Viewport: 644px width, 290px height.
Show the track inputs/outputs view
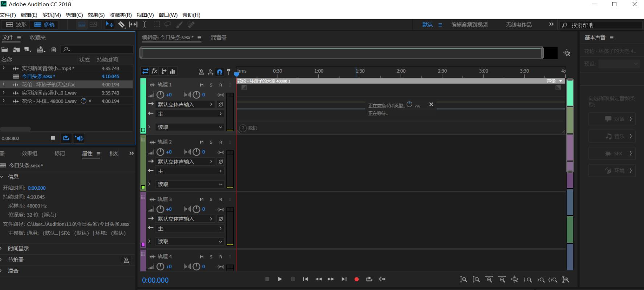click(145, 71)
